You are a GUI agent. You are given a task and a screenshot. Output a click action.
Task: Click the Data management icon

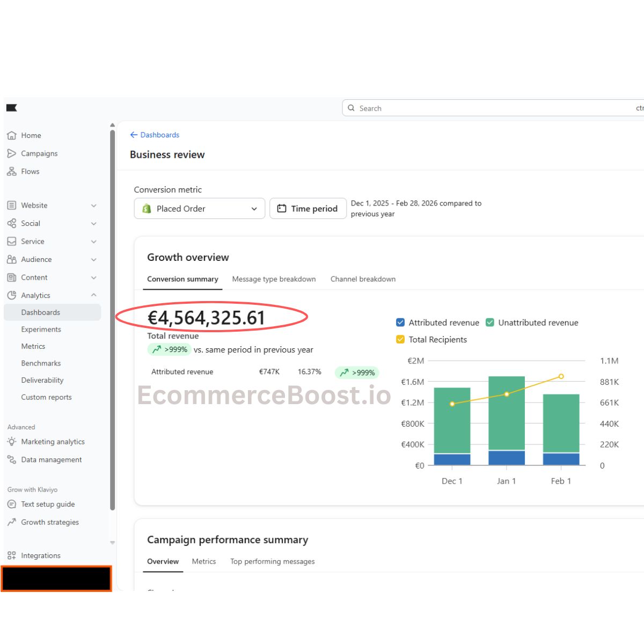(12, 460)
